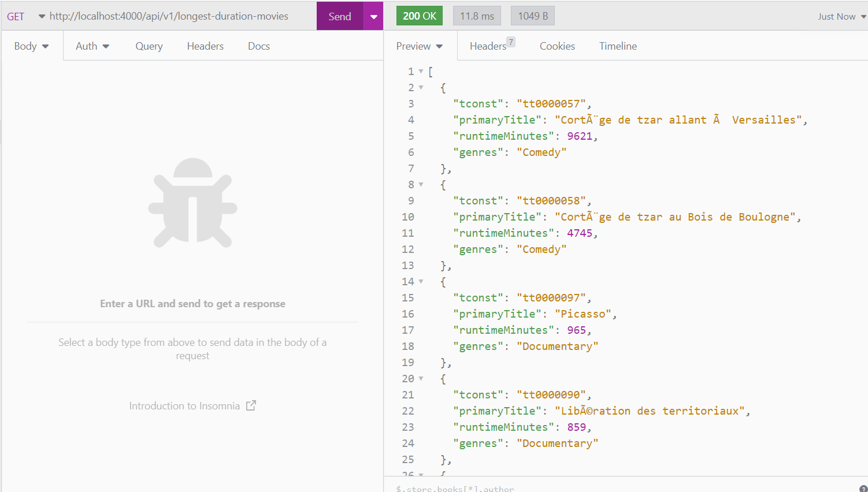
Task: Open the Introduction to Insomnia link
Action: [x=184, y=405]
